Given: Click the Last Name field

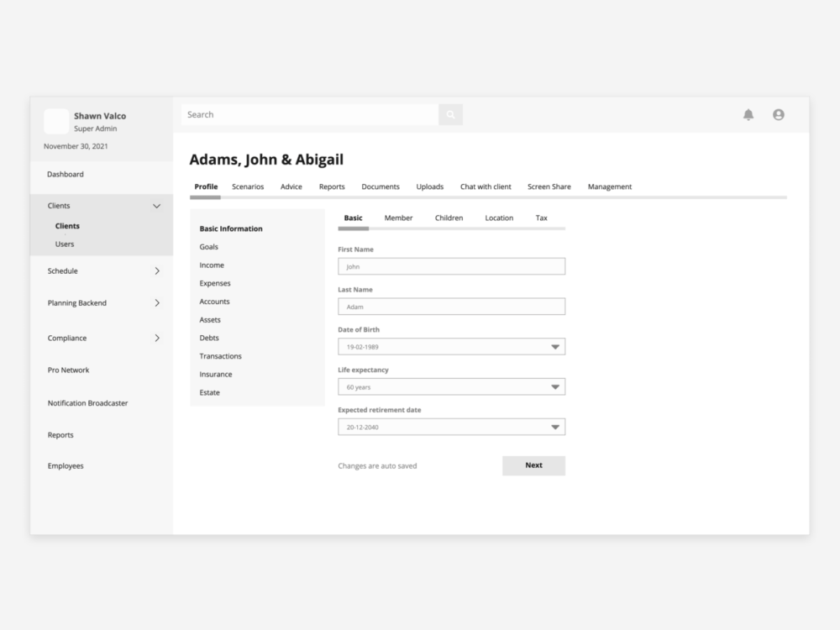Looking at the screenshot, I should (x=452, y=307).
